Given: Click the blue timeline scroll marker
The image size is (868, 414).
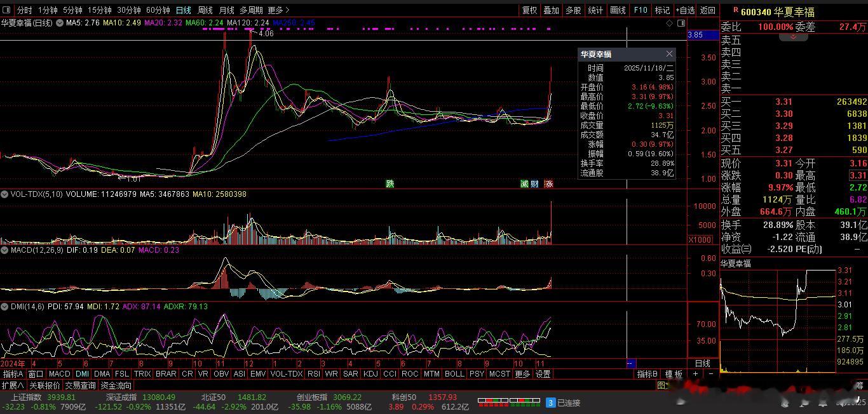Looking at the screenshot, I should click(x=630, y=363).
